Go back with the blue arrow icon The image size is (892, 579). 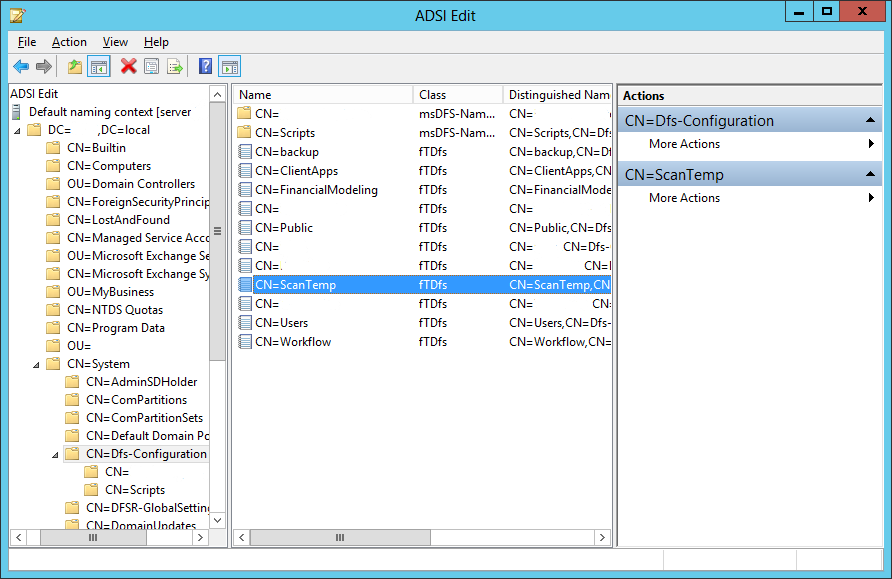(21, 67)
